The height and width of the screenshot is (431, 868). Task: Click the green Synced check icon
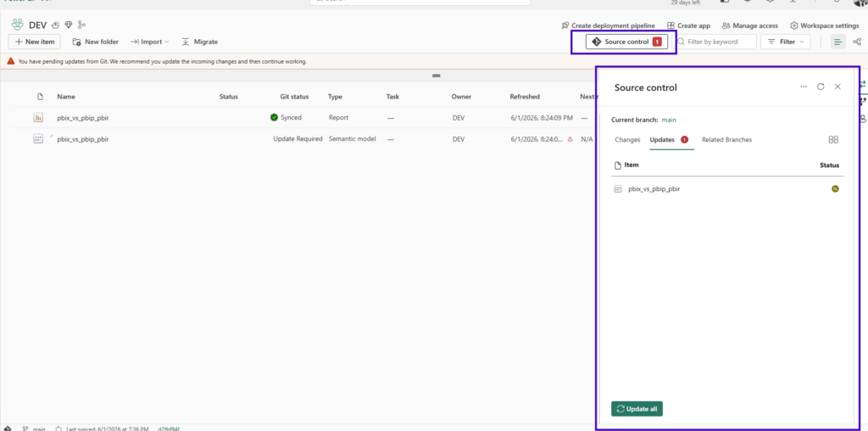click(274, 117)
